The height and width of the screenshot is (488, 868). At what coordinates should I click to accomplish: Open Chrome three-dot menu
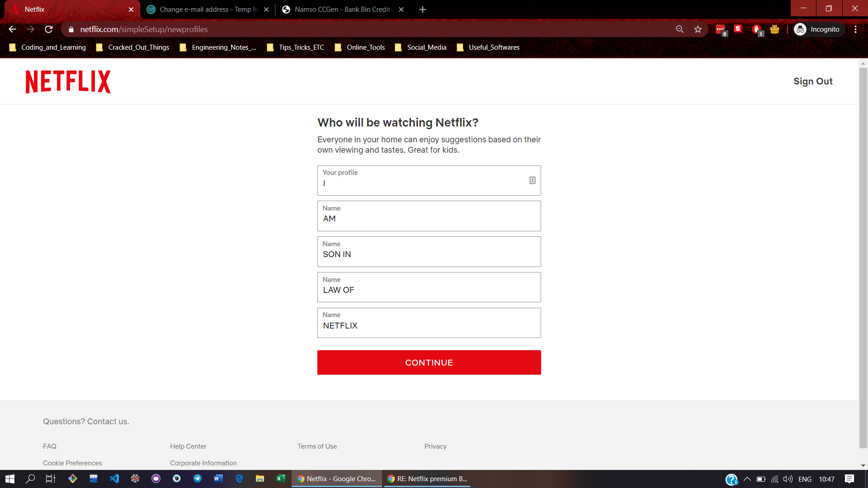855,29
